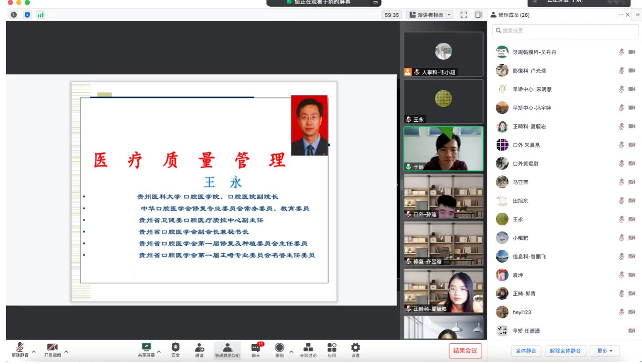Toggle the side panel layout icon
The height and width of the screenshot is (364, 642).
click(479, 15)
